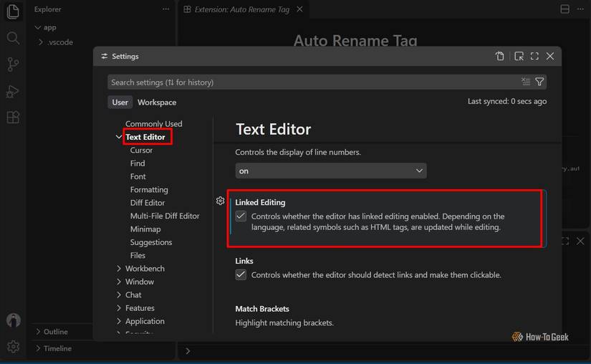The image size is (591, 364).
Task: Open the Manage gear in activity bar
Action: [x=13, y=346]
